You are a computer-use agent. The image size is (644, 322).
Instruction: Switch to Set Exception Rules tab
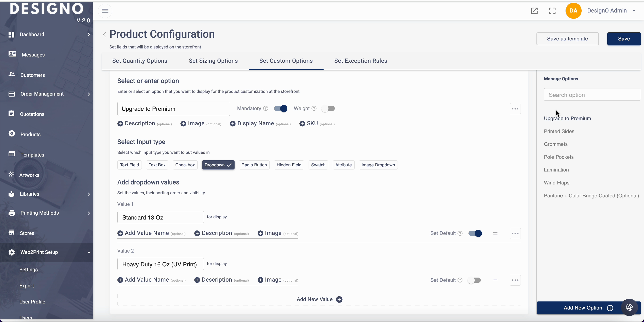coord(360,61)
